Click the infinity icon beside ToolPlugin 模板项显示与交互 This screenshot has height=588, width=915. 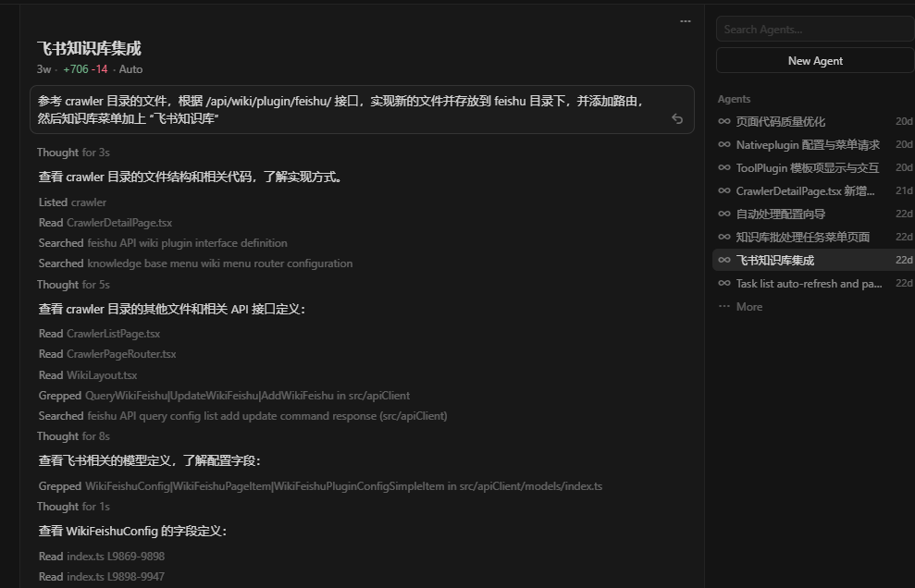tap(724, 167)
